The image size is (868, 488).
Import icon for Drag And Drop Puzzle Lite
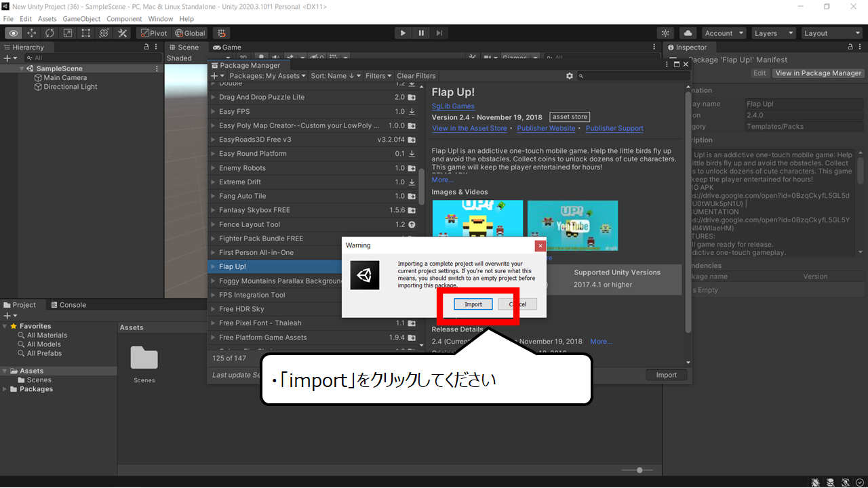pyautogui.click(x=412, y=98)
